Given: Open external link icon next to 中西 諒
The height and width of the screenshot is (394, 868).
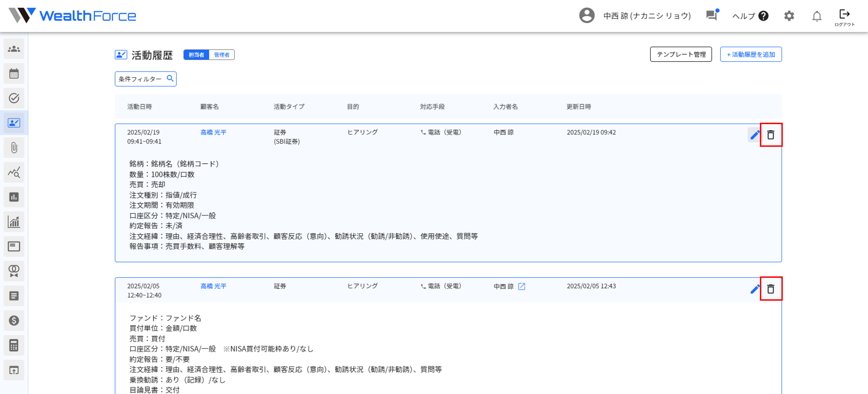Looking at the screenshot, I should (521, 286).
